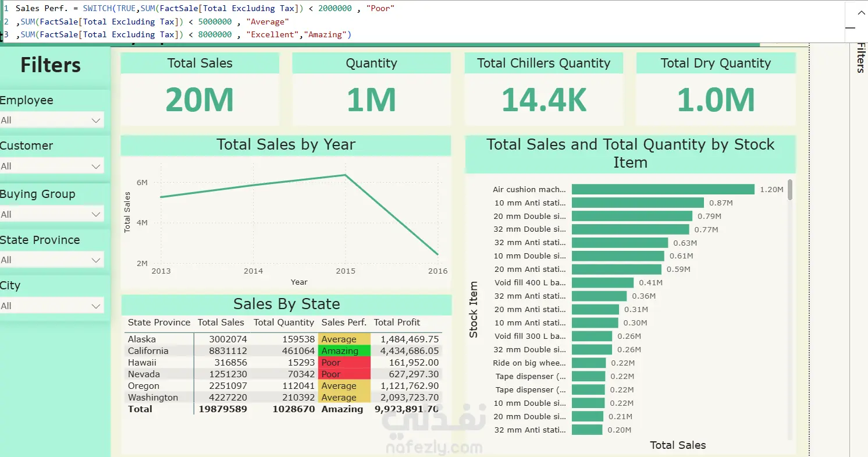Select the green Amazing cell for California

coord(344,351)
